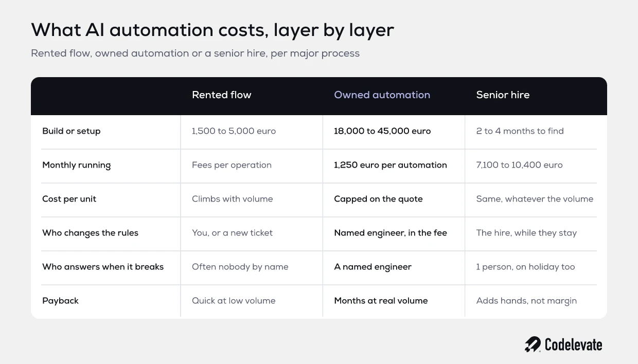Click the 'Named engineer, in the fee' cell
638x364 pixels.
391,233
